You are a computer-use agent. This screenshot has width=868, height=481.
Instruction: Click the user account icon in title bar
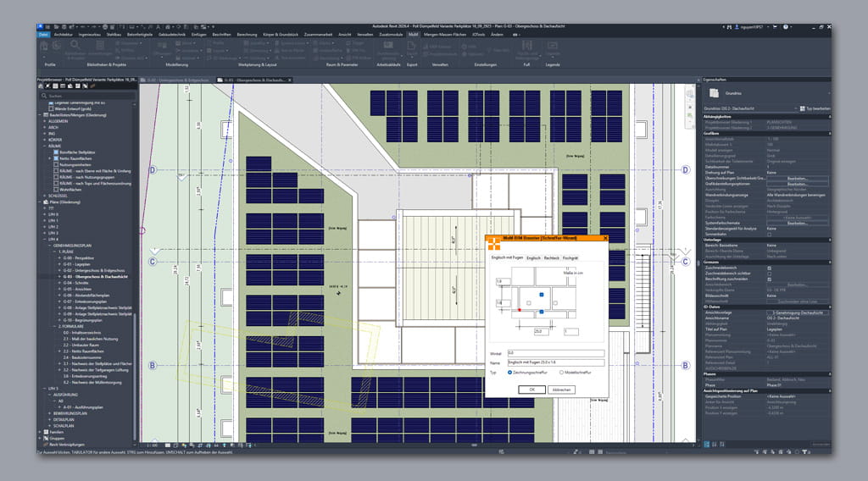pyautogui.click(x=737, y=26)
